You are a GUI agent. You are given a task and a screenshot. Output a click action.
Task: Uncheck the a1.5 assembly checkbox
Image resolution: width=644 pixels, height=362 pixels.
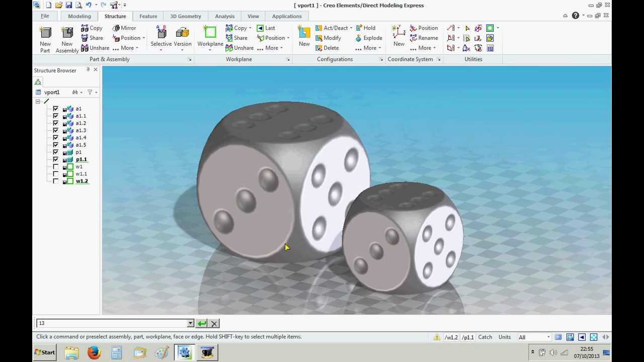click(55, 145)
